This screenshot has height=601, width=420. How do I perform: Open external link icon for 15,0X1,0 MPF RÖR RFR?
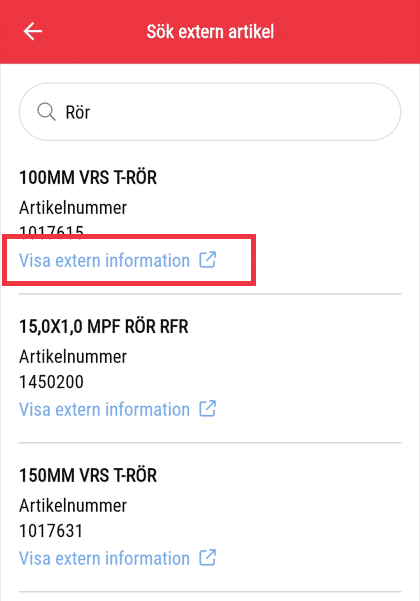click(208, 409)
